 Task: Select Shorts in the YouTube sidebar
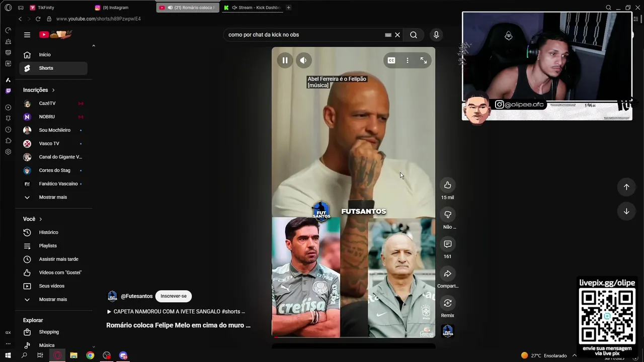click(53, 68)
